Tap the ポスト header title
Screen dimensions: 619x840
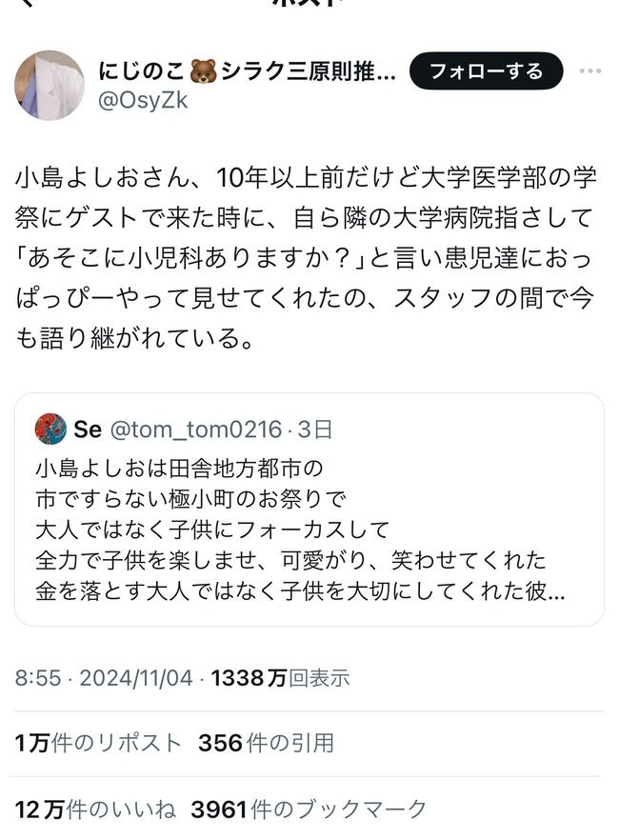click(308, 3)
